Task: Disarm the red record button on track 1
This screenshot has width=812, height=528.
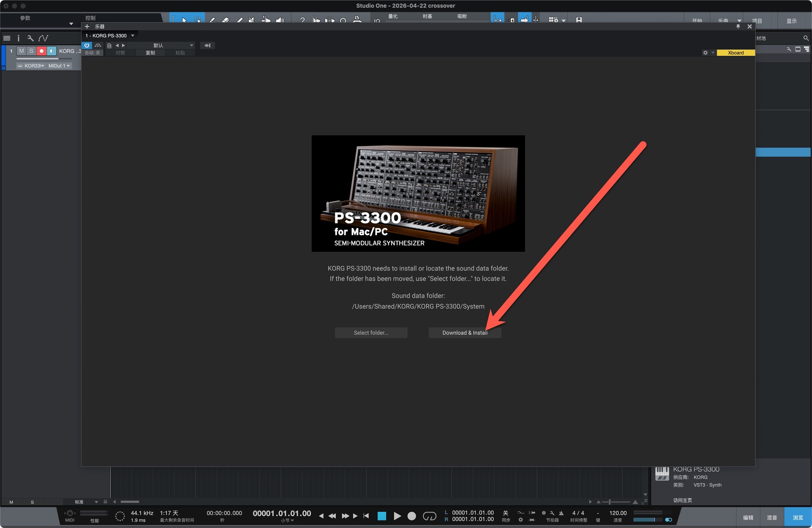Action: [41, 51]
